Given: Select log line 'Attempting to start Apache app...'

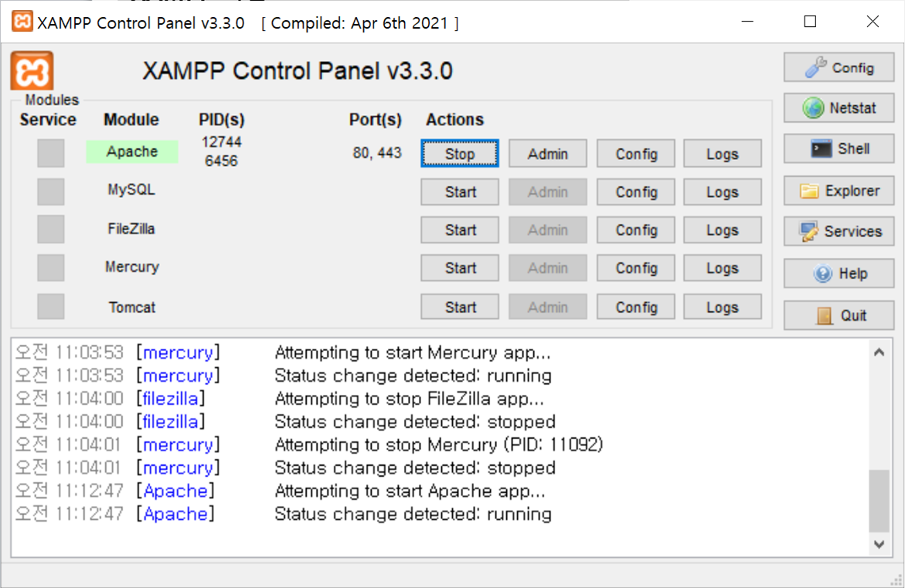Looking at the screenshot, I should [410, 491].
